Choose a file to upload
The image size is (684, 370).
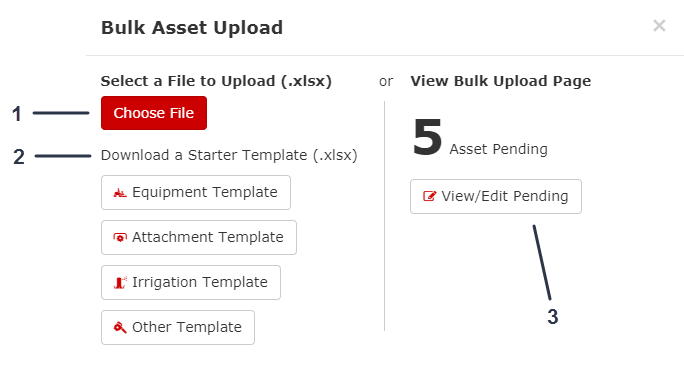pos(154,113)
